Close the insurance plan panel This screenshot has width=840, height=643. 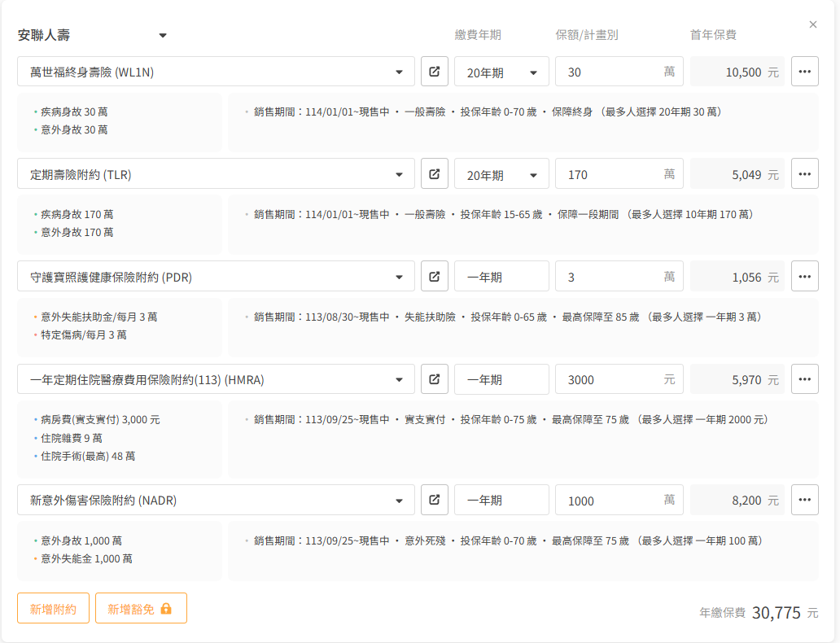tap(812, 24)
